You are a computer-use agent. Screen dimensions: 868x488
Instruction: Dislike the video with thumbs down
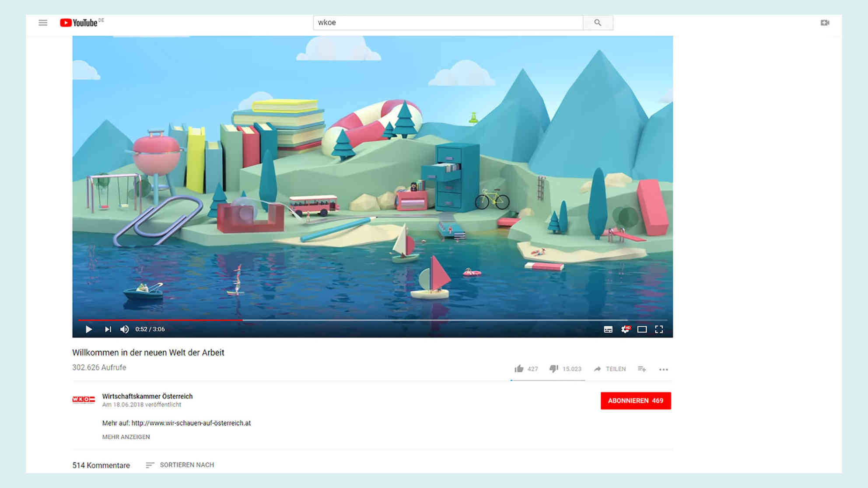(554, 369)
